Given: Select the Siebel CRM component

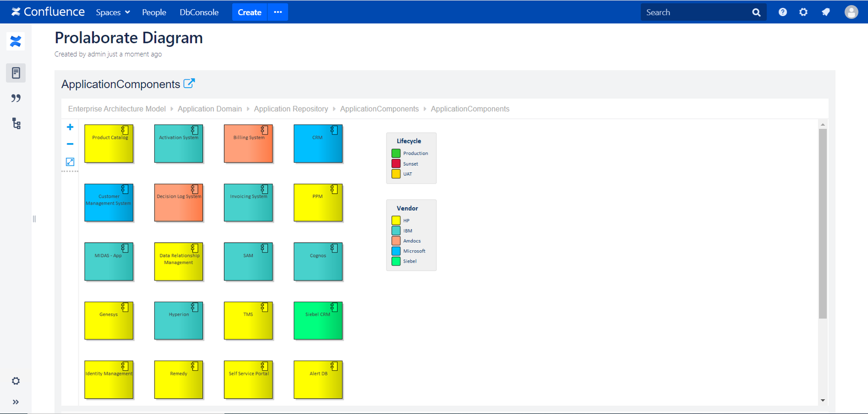Looking at the screenshot, I should click(x=318, y=321).
